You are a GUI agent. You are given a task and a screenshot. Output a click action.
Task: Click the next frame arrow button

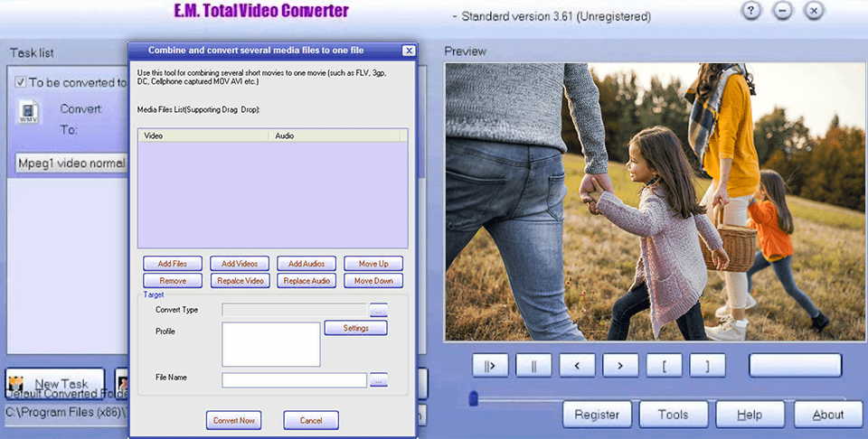(620, 366)
